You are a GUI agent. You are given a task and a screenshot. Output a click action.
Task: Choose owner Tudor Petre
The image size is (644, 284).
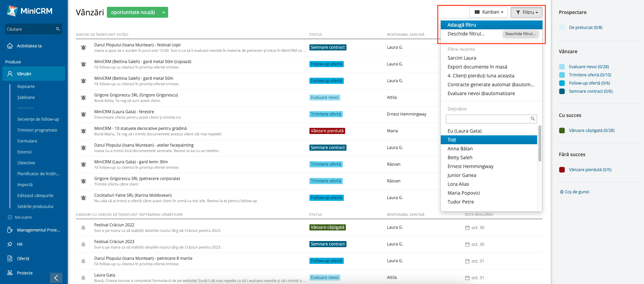pyautogui.click(x=461, y=202)
